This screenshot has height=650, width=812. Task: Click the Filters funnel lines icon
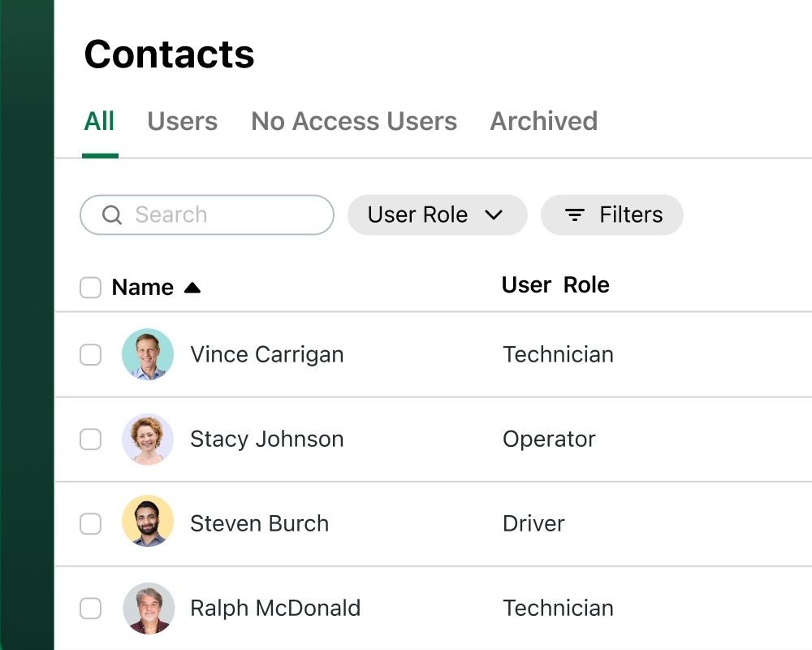click(x=574, y=214)
